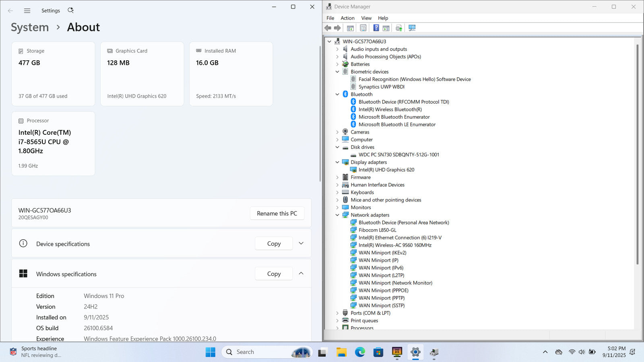644x362 pixels.
Task: Show hidden icons in system tray
Action: [545, 352]
